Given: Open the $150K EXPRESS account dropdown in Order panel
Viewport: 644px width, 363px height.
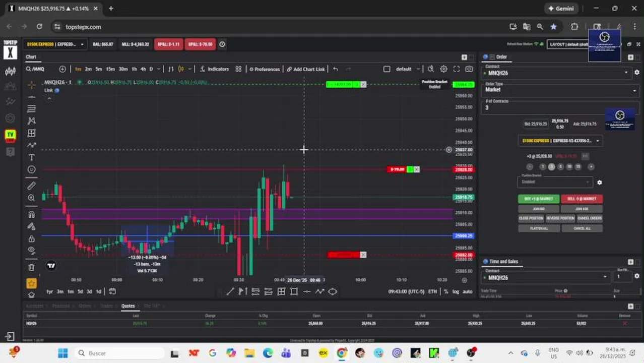Looking at the screenshot, I should click(560, 141).
